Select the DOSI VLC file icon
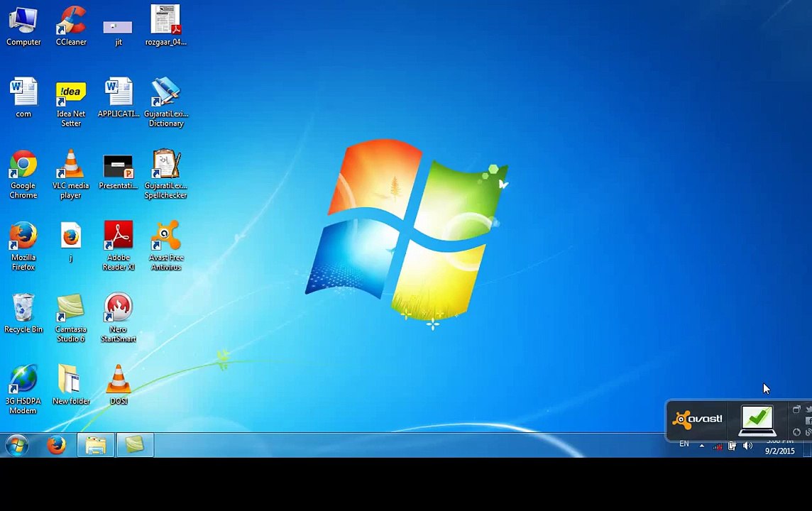The width and height of the screenshot is (812, 511). point(119,385)
